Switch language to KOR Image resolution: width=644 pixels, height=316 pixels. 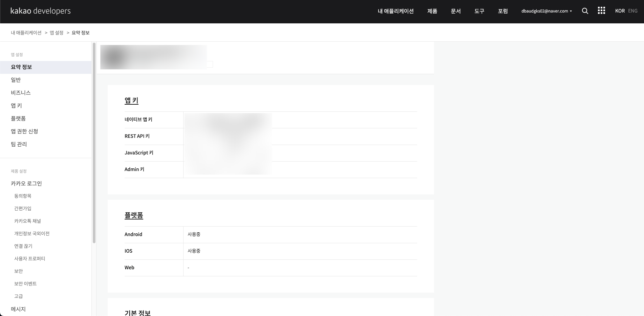click(620, 11)
